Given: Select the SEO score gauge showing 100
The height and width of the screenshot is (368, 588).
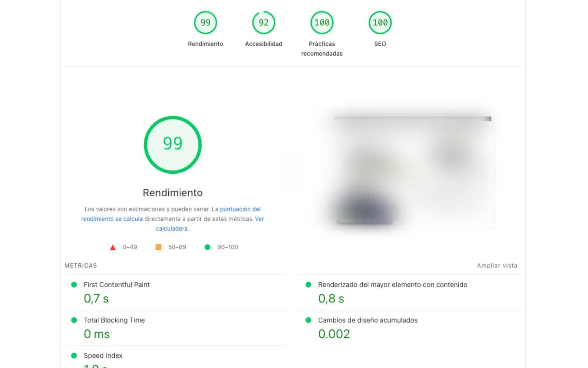Looking at the screenshot, I should (x=380, y=23).
